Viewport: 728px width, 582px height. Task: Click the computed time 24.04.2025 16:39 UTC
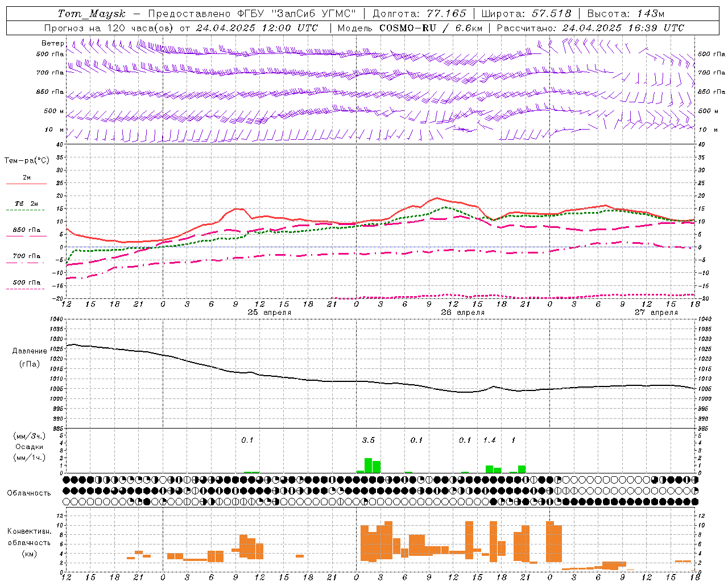click(x=623, y=28)
